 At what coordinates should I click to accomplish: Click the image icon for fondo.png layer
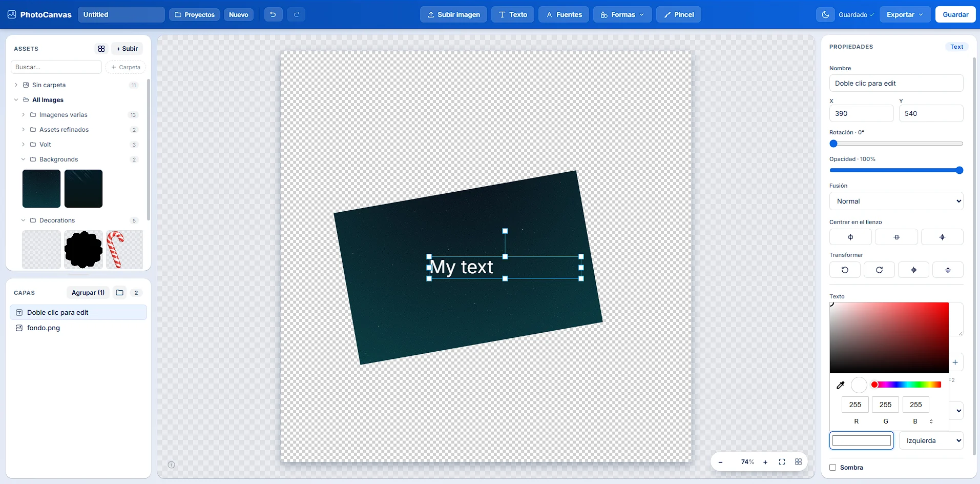19,328
